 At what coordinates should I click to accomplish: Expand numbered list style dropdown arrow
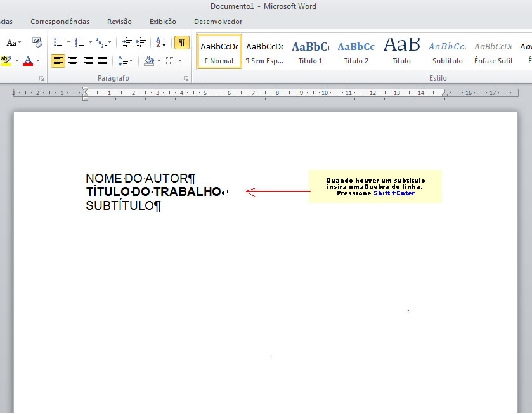90,42
